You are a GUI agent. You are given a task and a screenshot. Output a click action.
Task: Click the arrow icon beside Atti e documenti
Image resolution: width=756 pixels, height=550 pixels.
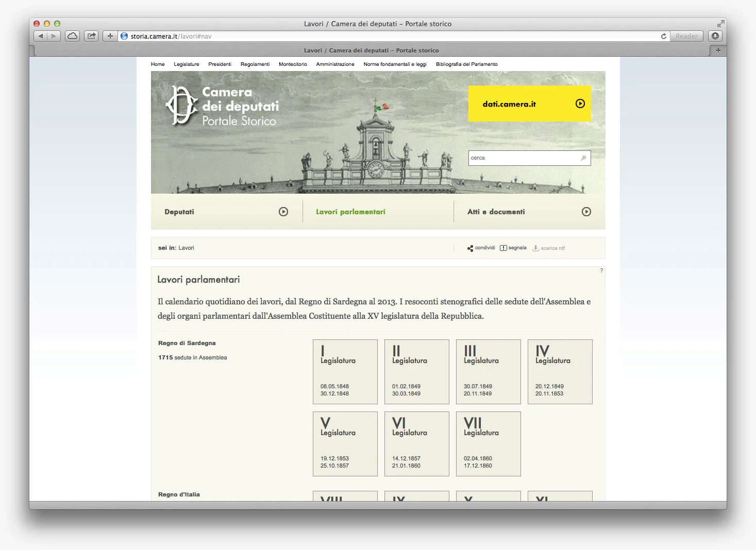tap(586, 212)
